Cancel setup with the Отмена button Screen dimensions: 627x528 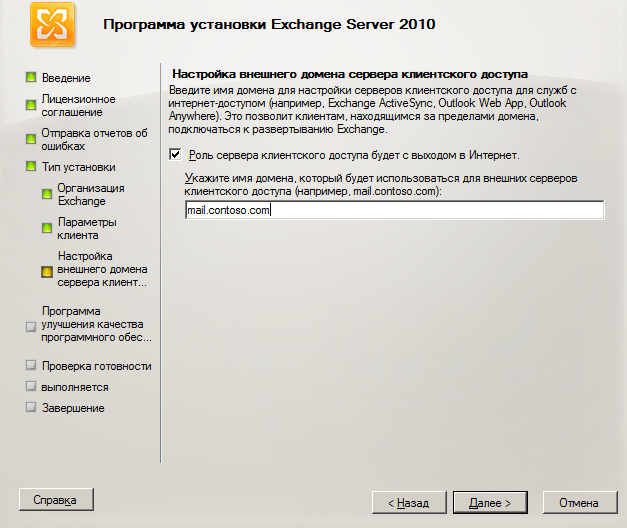coord(580,503)
